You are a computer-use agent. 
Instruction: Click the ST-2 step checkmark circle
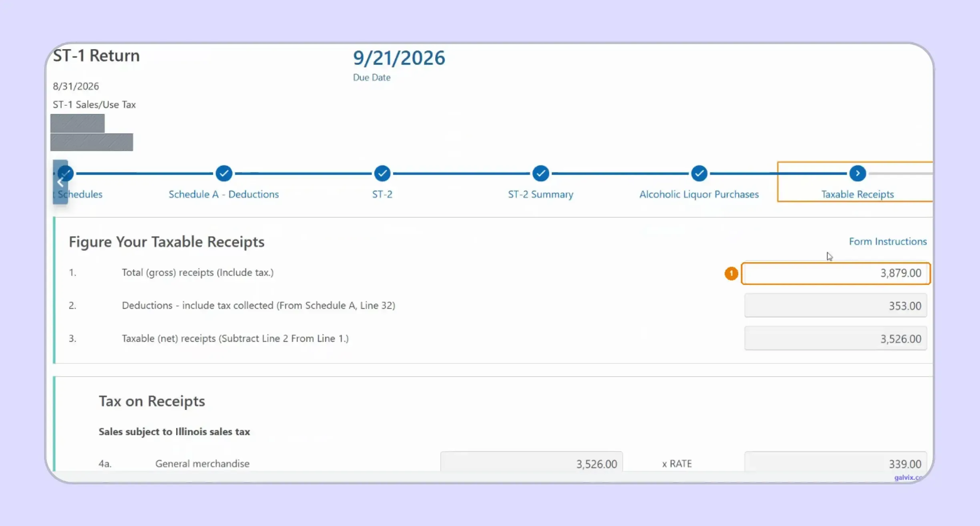[x=382, y=173]
